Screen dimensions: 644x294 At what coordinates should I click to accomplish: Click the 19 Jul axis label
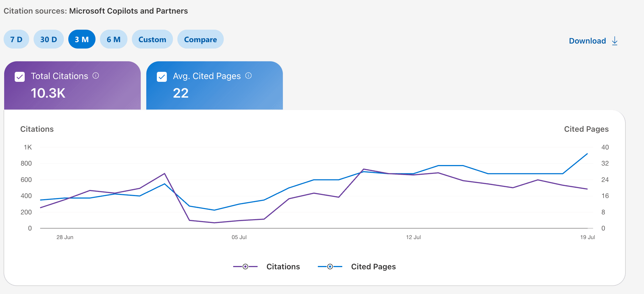587,237
